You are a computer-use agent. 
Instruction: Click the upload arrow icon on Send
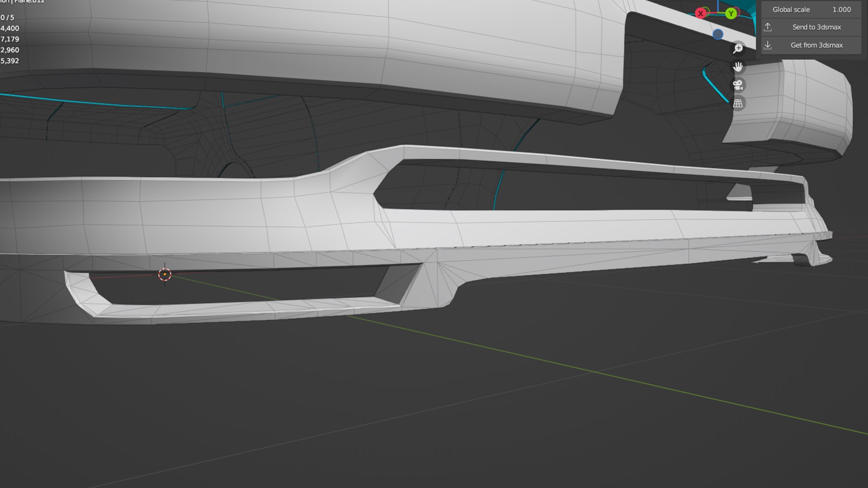click(768, 27)
